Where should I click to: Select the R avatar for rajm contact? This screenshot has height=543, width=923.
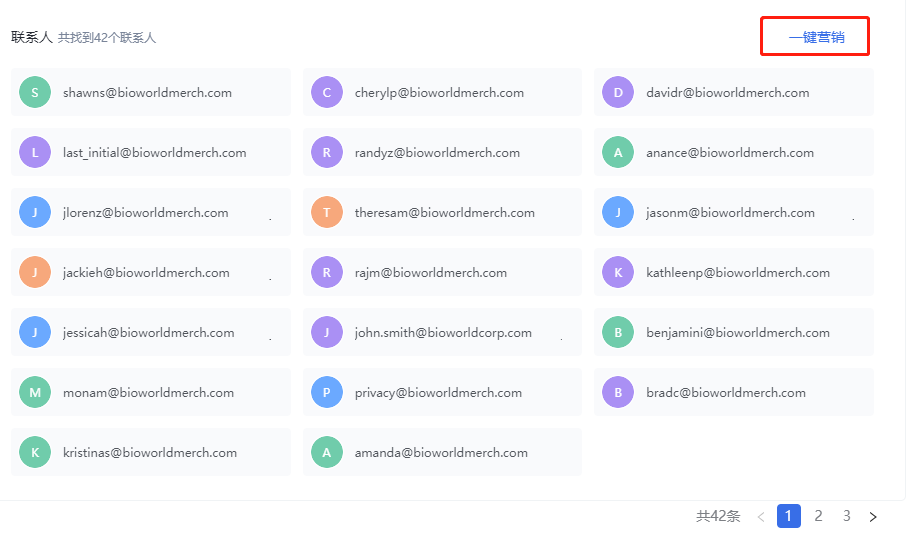327,272
